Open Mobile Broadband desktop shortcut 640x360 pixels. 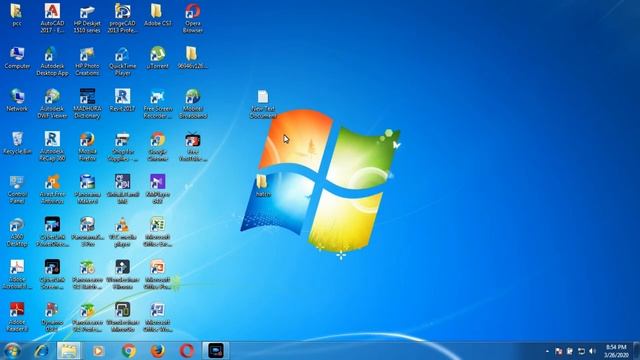pos(193,104)
